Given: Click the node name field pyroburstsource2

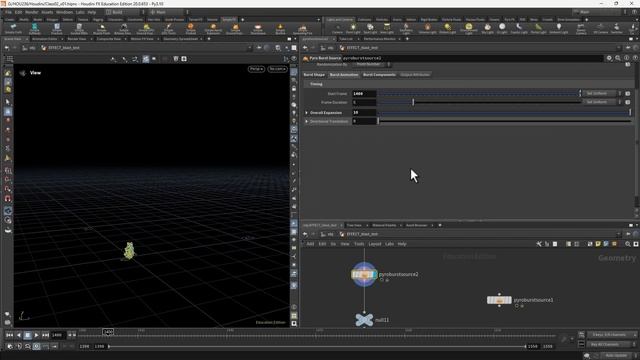Looking at the screenshot, I should click(472, 58).
